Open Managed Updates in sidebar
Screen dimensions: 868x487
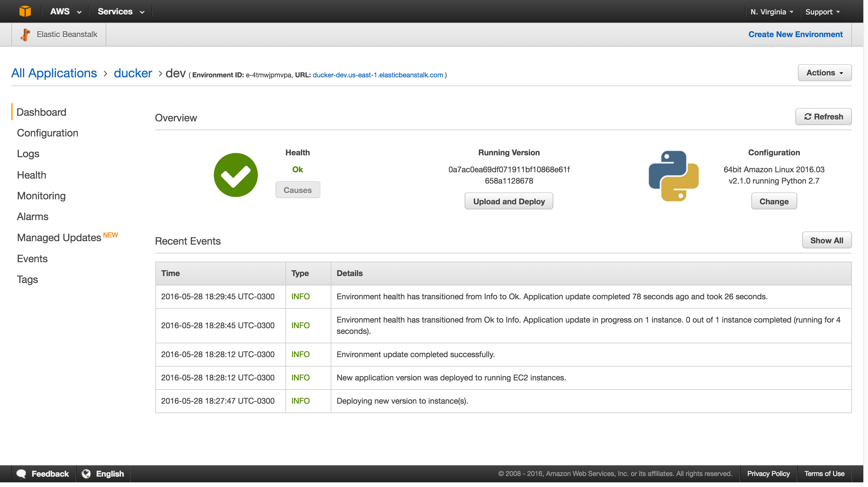[x=59, y=238]
